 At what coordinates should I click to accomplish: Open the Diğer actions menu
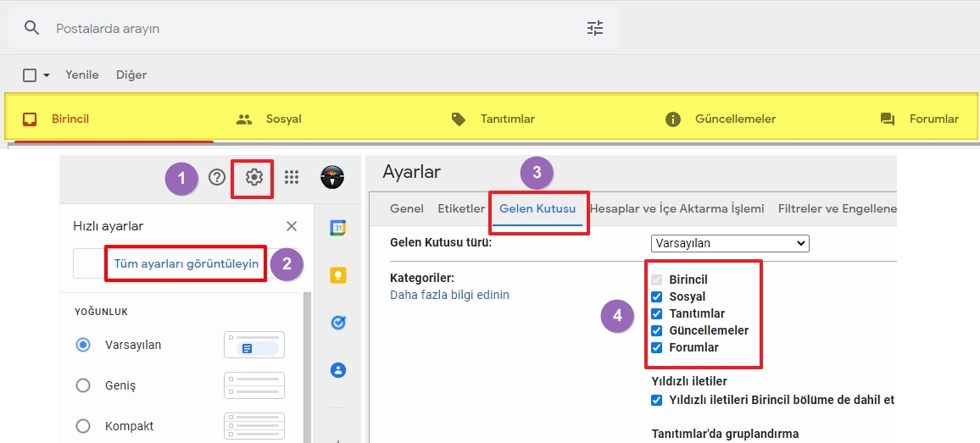click(x=131, y=75)
